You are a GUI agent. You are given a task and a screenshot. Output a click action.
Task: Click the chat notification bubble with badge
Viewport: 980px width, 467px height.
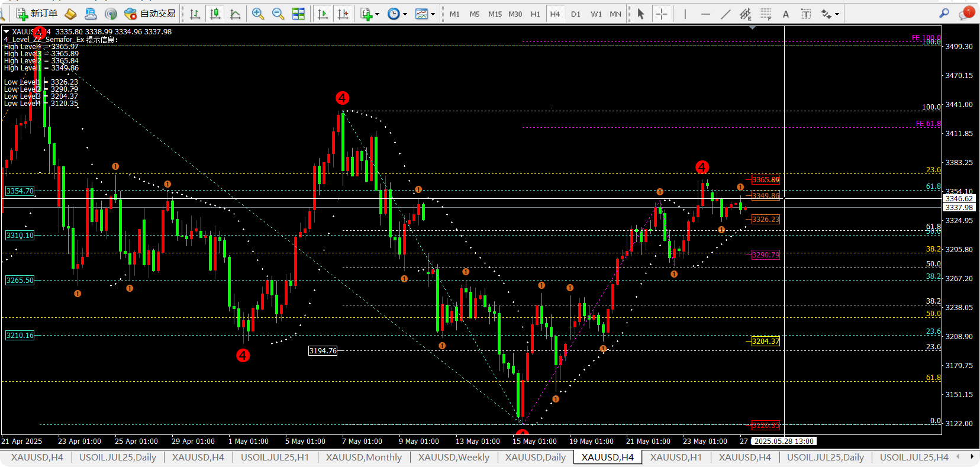[966, 13]
